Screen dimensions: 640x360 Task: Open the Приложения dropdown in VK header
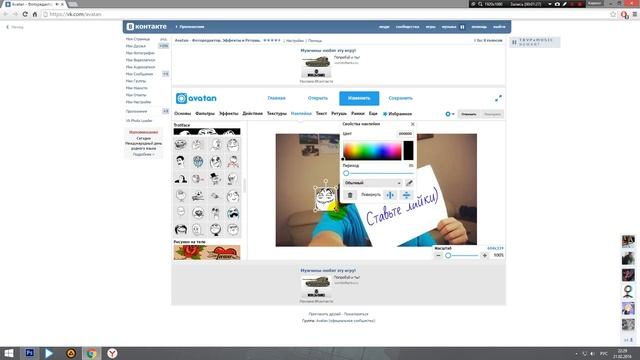click(190, 27)
